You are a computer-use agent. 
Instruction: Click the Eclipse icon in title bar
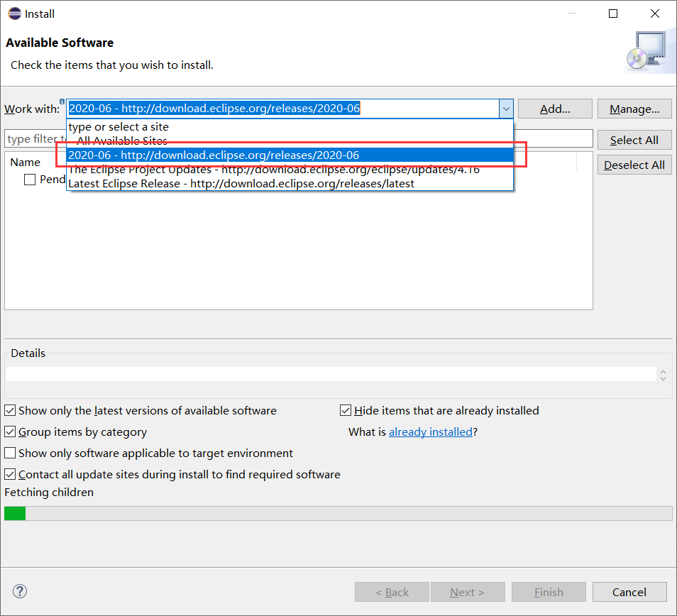pyautogui.click(x=14, y=13)
